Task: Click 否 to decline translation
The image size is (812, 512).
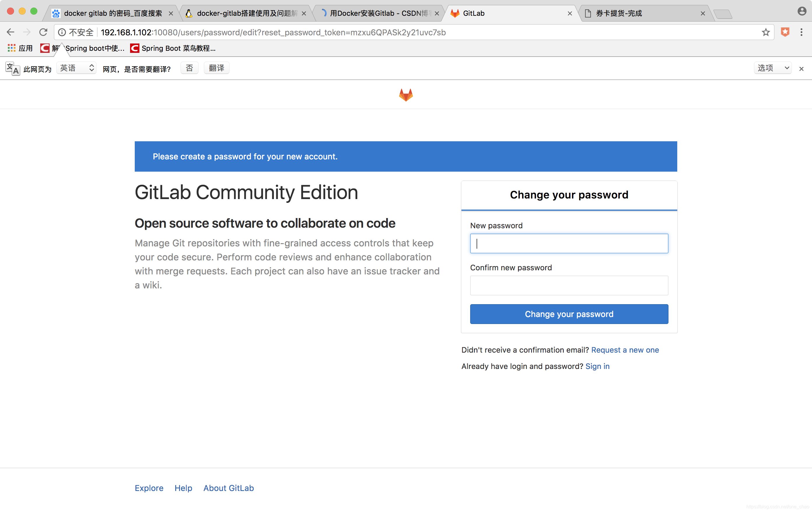Action: (190, 68)
